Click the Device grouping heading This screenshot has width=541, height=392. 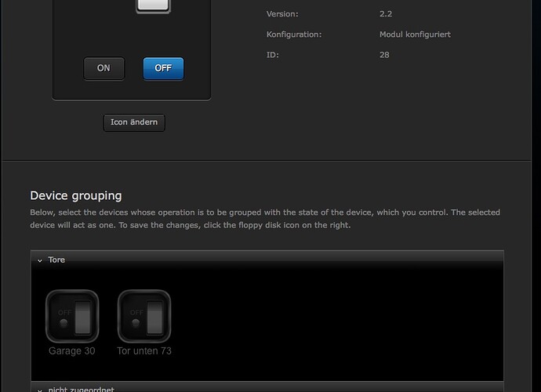(76, 195)
